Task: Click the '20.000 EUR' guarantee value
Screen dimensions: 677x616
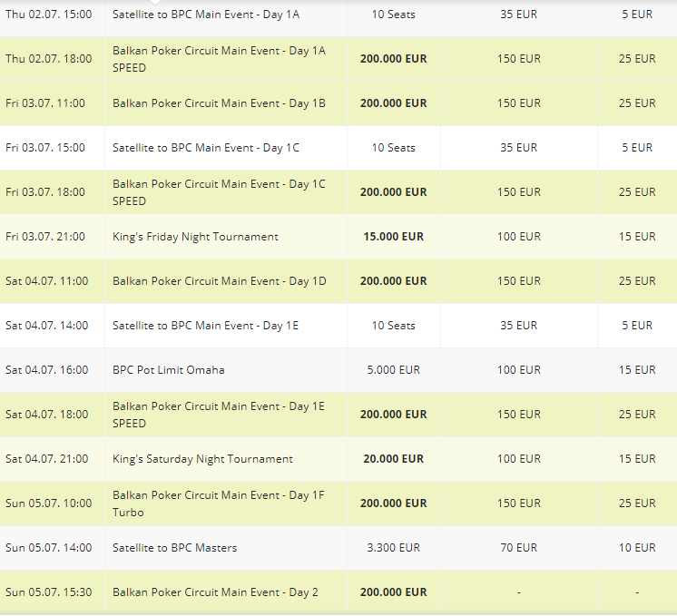Action: 393,459
